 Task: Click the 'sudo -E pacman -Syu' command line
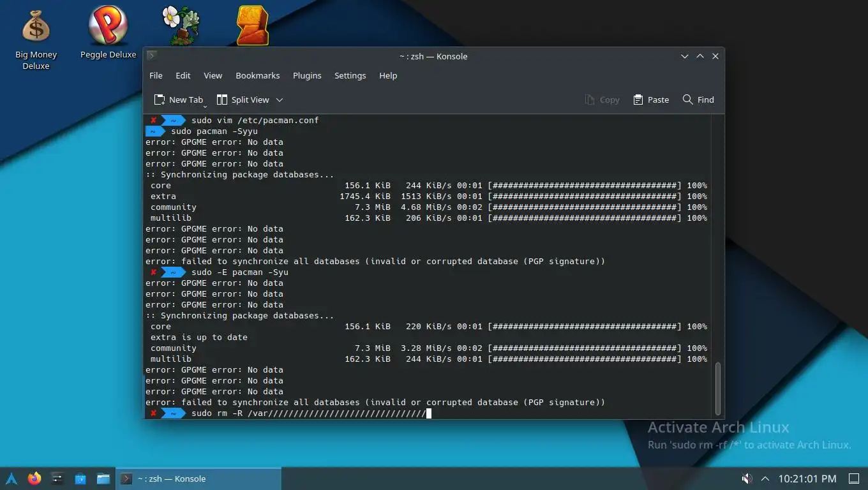click(x=240, y=272)
